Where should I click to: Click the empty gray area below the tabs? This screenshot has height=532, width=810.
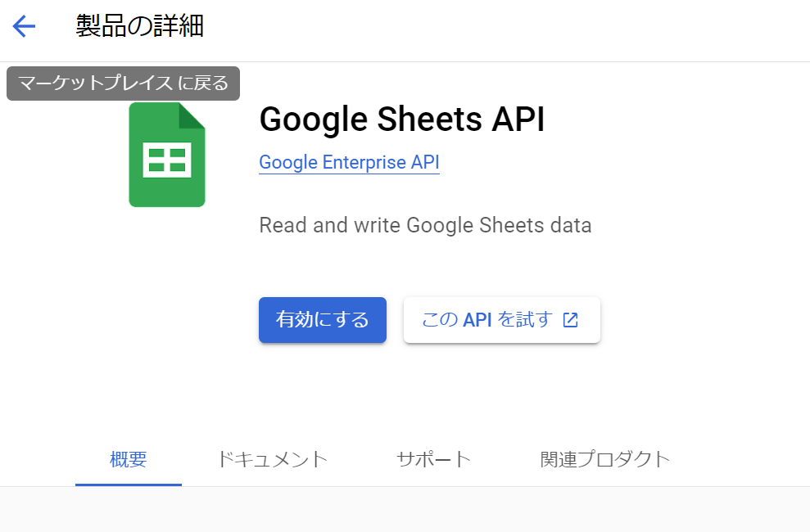[405, 509]
